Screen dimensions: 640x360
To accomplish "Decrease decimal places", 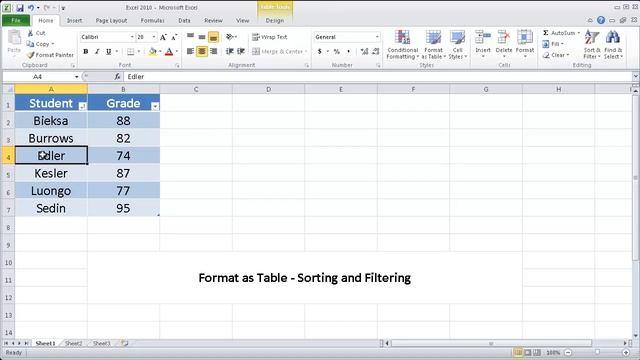I will [x=376, y=51].
